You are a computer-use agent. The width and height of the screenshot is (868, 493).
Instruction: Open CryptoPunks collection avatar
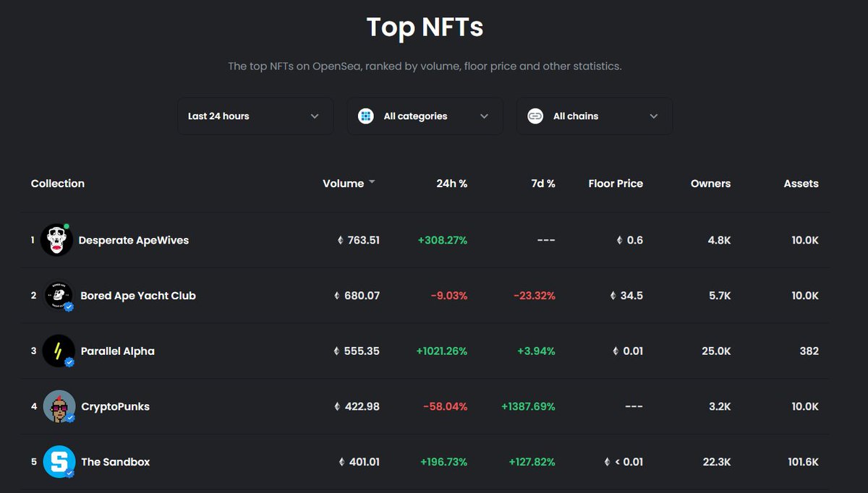tap(59, 406)
